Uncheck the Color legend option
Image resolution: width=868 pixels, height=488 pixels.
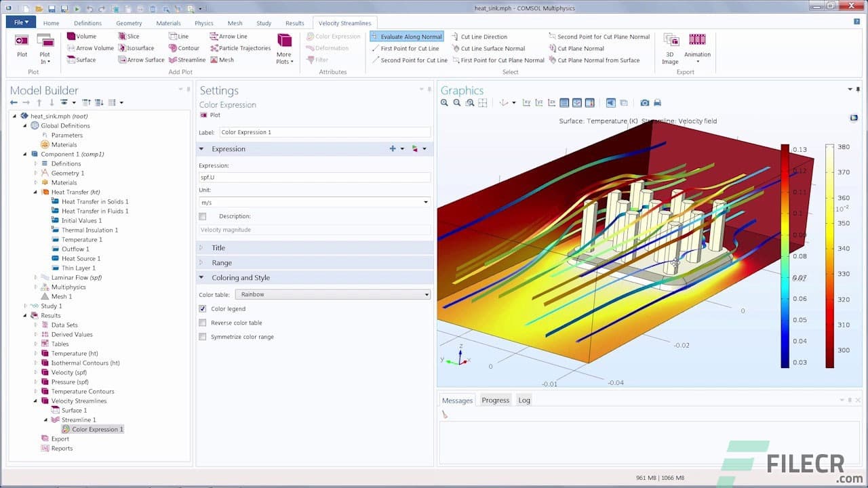tap(202, 308)
